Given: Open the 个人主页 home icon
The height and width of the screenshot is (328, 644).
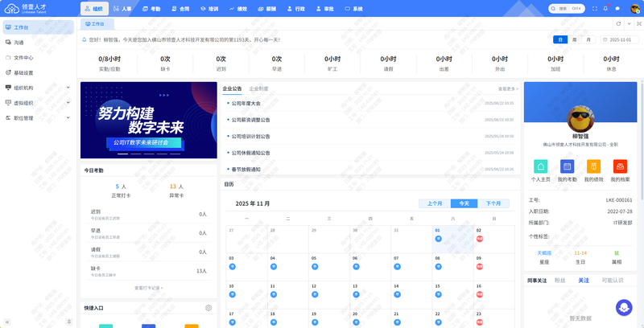Looking at the screenshot, I should click(542, 166).
